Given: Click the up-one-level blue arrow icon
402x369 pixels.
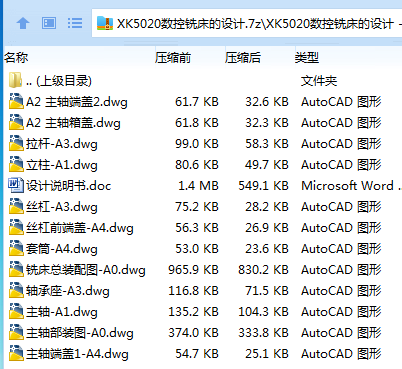Looking at the screenshot, I should pos(23,23).
